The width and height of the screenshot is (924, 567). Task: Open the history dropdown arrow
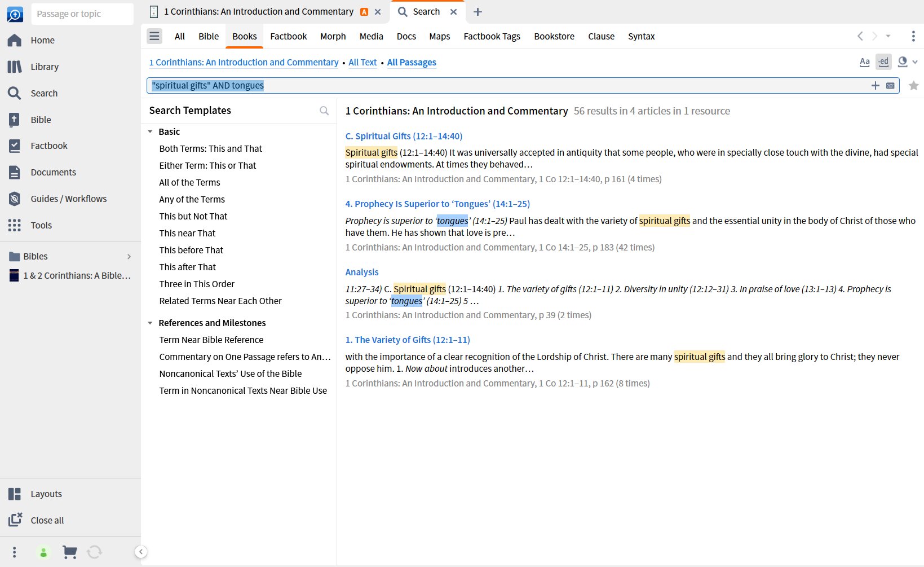888,36
